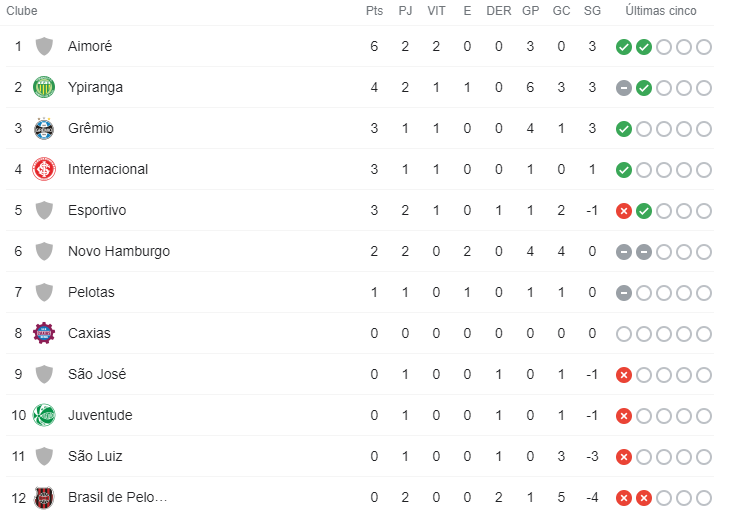The image size is (729, 512).
Task: Open the Novo Hamburgo team link
Action: [x=119, y=252]
